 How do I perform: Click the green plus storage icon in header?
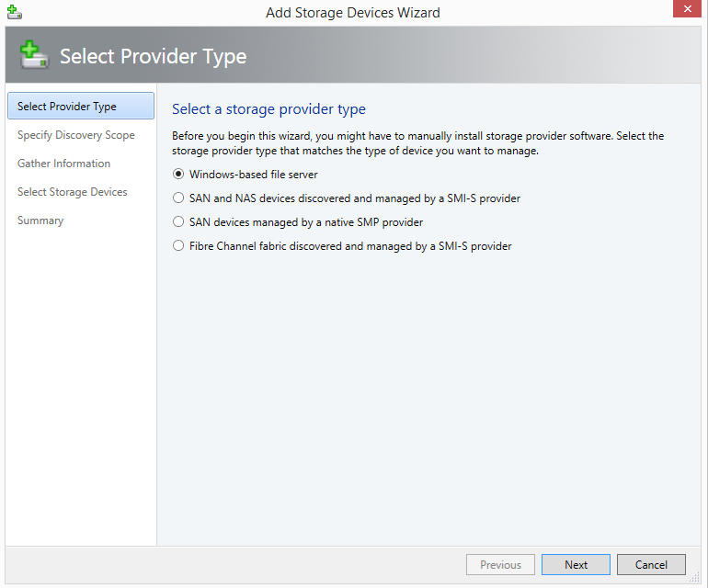coord(34,55)
